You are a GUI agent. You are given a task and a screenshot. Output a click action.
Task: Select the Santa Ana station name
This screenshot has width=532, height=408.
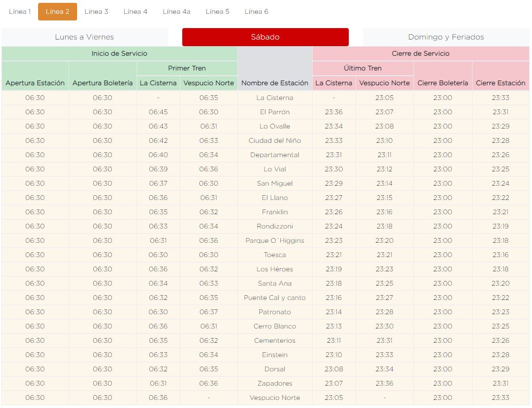pos(275,283)
